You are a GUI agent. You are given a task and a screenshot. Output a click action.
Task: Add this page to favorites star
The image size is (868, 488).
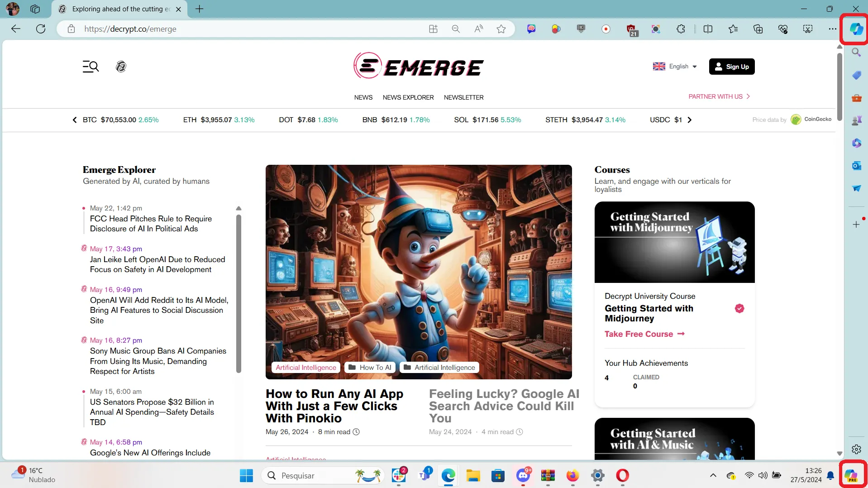coord(501,29)
